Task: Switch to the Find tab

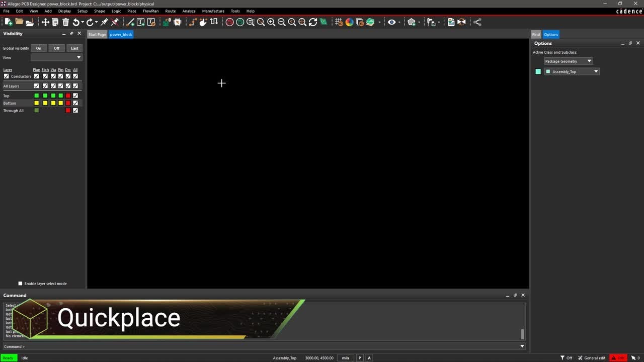Action: coord(536,34)
